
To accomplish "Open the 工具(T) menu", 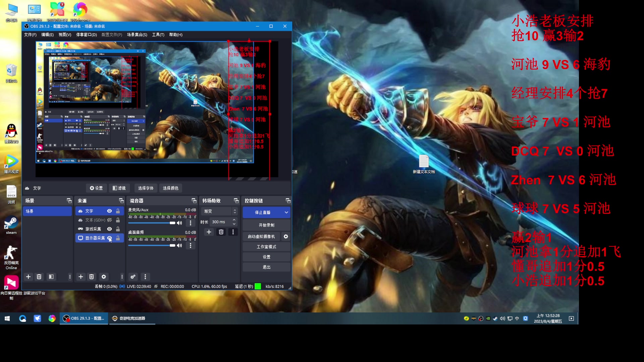I will (x=158, y=35).
